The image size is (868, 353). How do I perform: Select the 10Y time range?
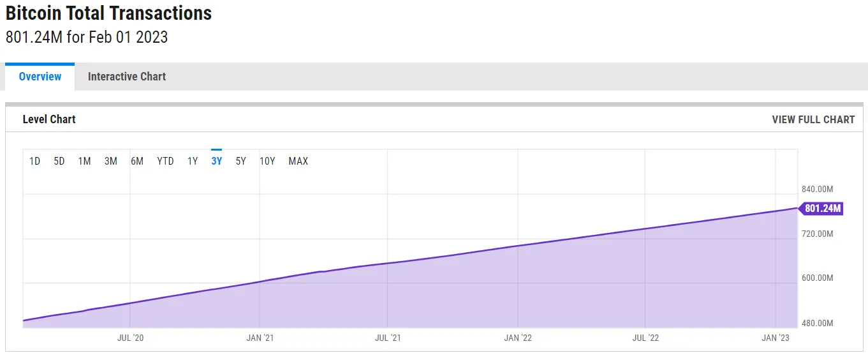[x=267, y=161]
